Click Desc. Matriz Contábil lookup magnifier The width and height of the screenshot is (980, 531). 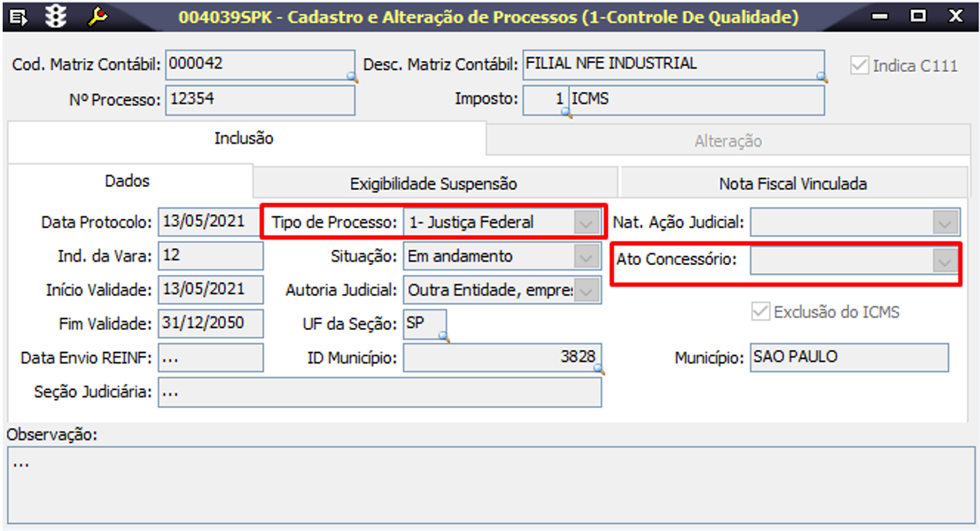(821, 78)
